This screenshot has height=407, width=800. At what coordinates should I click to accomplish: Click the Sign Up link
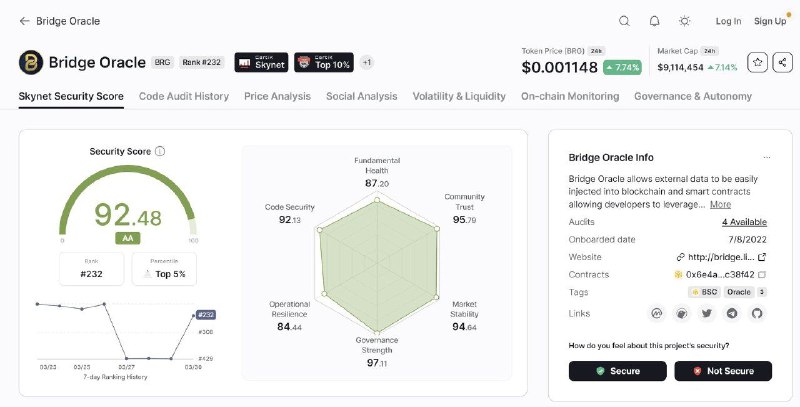pyautogui.click(x=770, y=21)
